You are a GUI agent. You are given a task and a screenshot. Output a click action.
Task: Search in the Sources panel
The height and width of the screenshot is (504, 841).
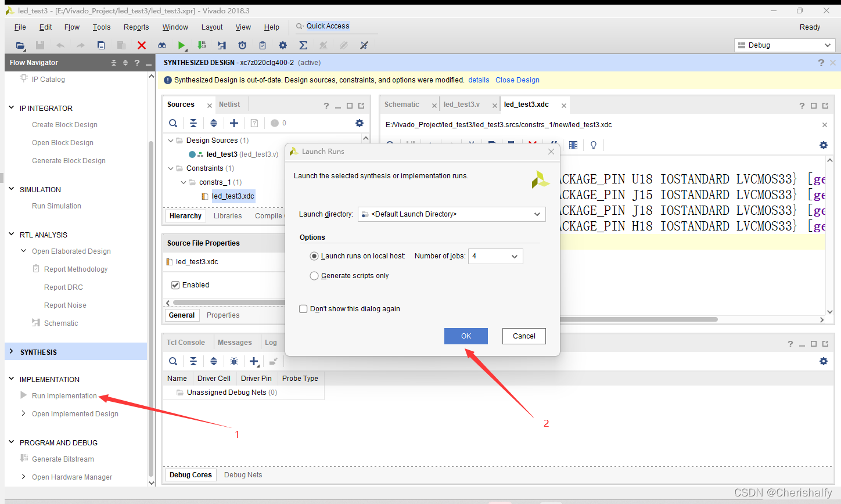(173, 123)
